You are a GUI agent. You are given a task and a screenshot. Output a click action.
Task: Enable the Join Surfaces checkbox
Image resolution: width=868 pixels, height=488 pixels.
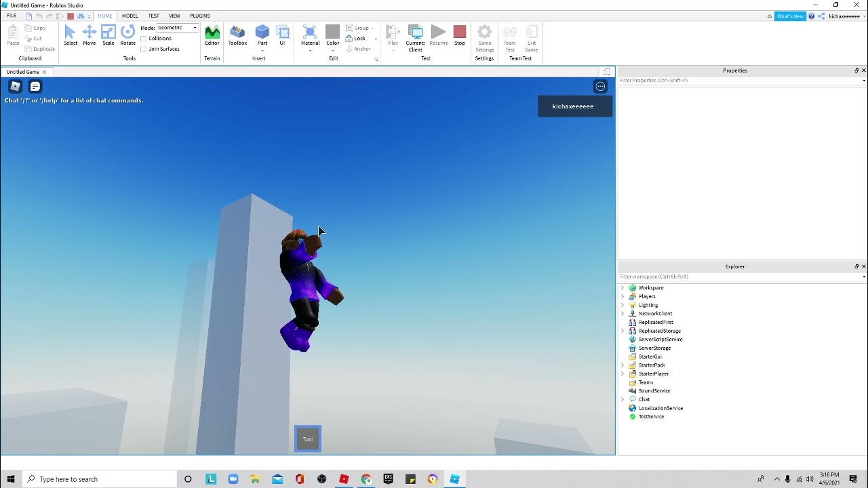point(144,49)
